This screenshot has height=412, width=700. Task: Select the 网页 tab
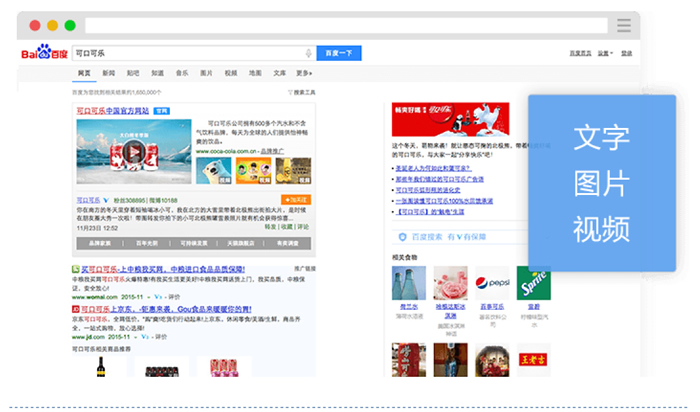coord(84,73)
